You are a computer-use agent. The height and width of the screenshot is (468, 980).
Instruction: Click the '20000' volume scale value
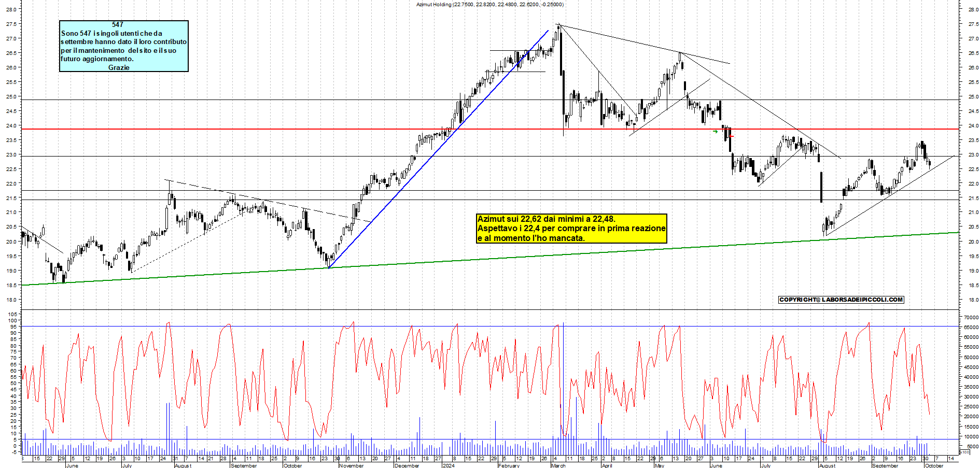[971, 416]
